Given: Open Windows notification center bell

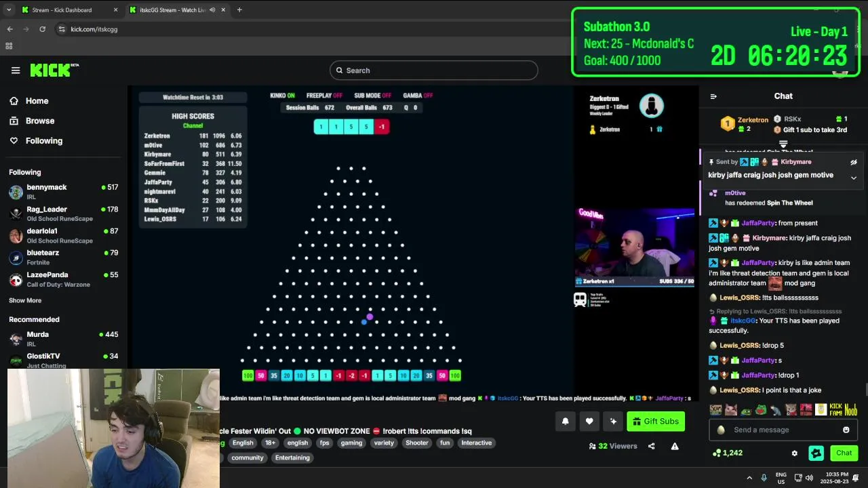Looking at the screenshot, I should tap(856, 478).
